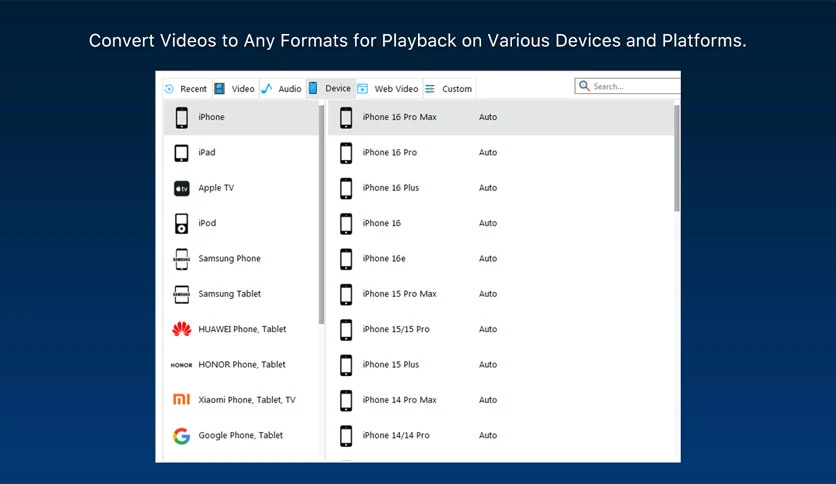Click the Samsung Phone icon
Image resolution: width=836 pixels, height=484 pixels.
(x=181, y=259)
